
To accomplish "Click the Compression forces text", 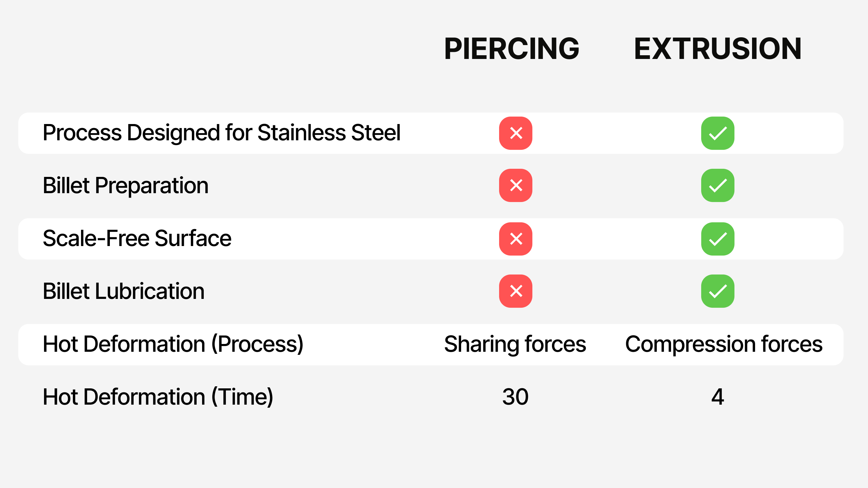I will pos(724,344).
